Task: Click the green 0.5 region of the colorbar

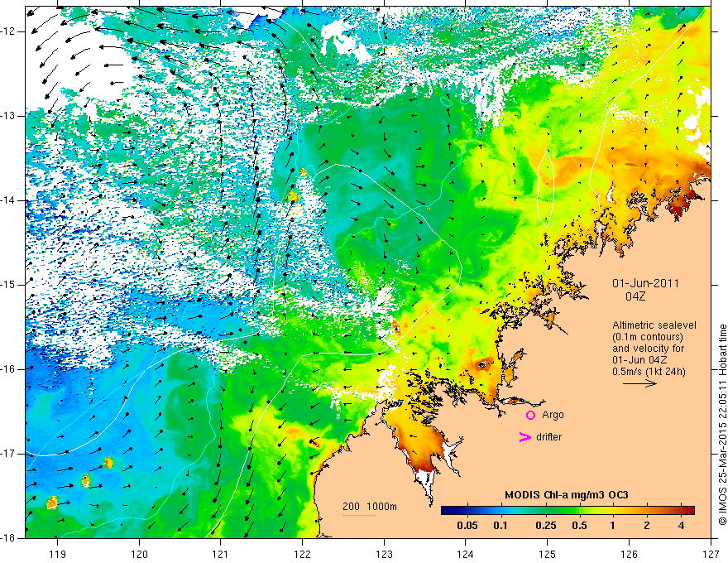Action: (579, 510)
